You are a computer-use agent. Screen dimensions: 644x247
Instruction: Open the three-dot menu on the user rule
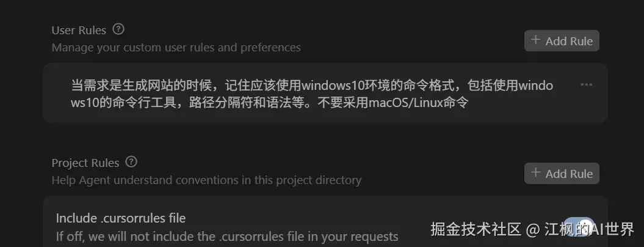click(x=586, y=85)
